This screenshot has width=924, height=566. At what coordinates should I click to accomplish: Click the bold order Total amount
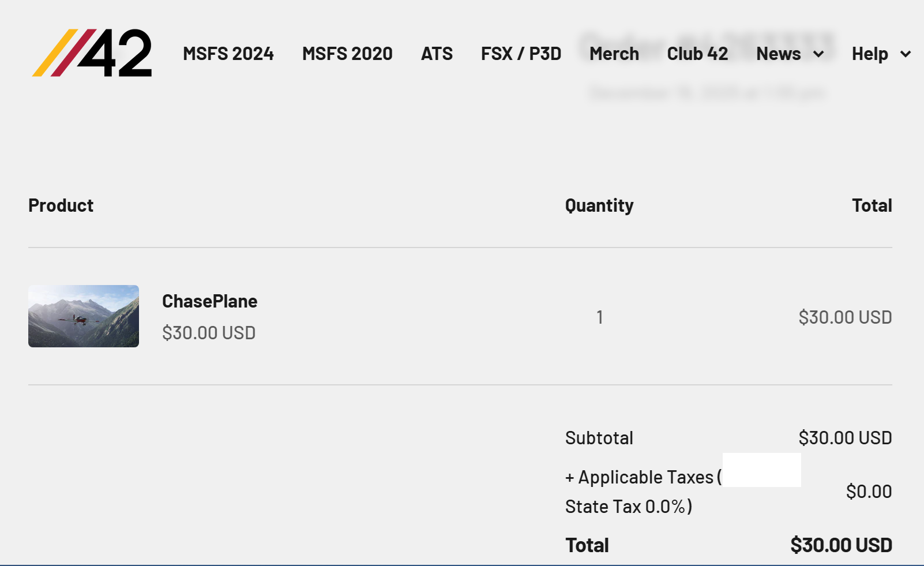[841, 545]
